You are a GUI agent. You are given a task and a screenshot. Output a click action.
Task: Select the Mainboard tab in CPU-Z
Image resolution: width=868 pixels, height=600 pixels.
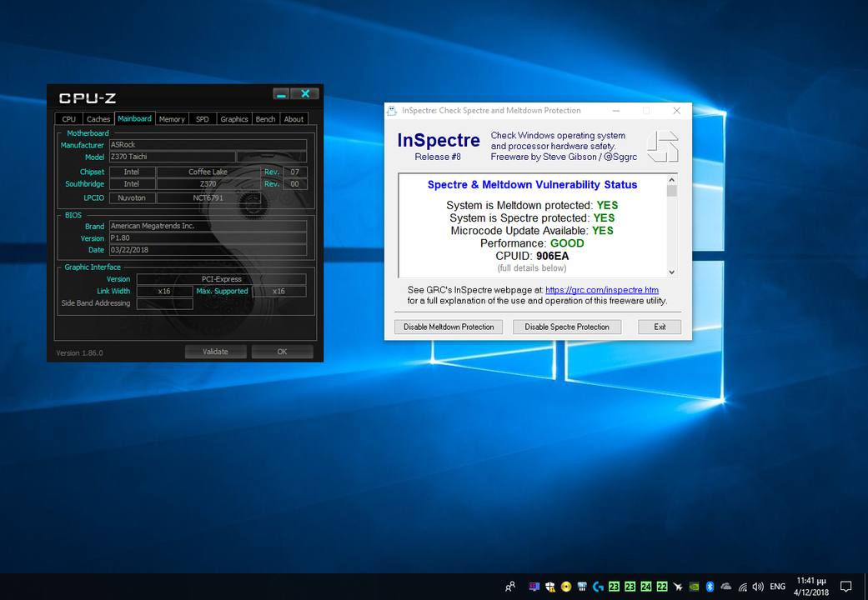pos(134,118)
